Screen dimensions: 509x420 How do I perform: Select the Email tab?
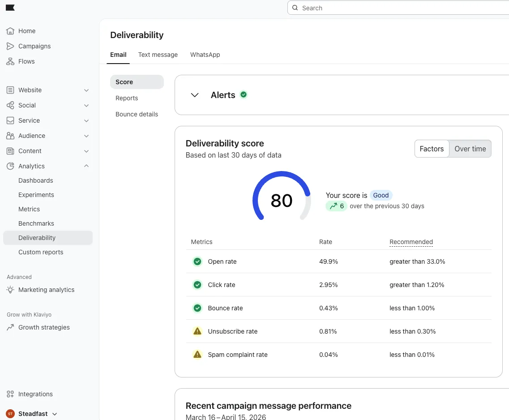118,55
